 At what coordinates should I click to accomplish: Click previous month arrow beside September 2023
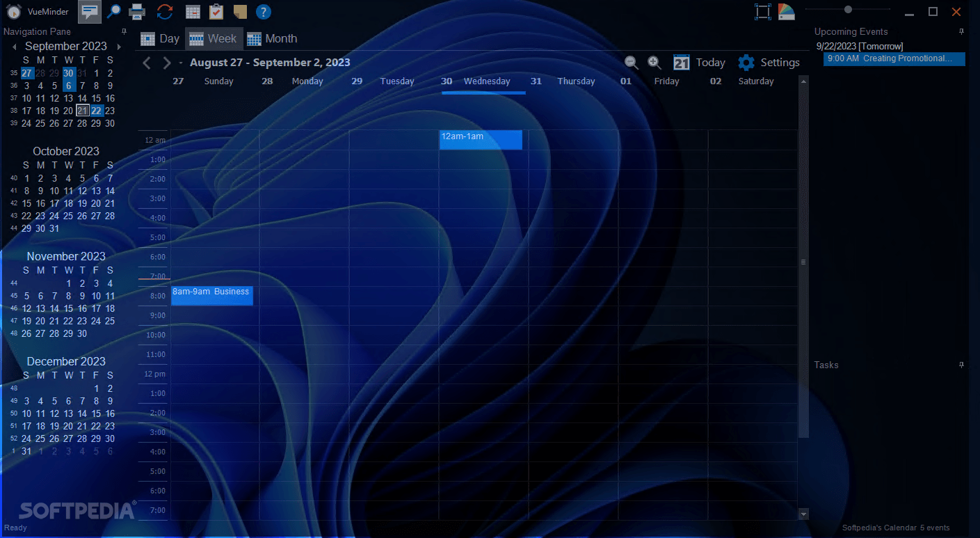click(x=14, y=47)
